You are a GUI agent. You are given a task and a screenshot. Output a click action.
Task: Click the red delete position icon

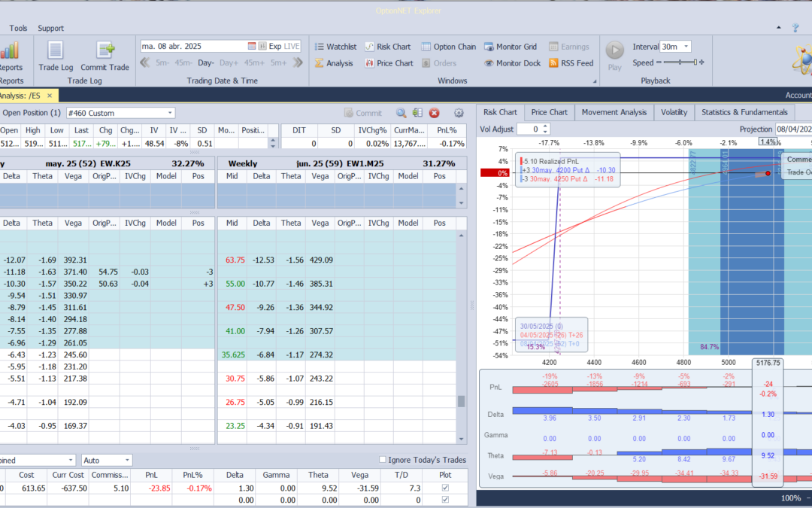point(434,113)
